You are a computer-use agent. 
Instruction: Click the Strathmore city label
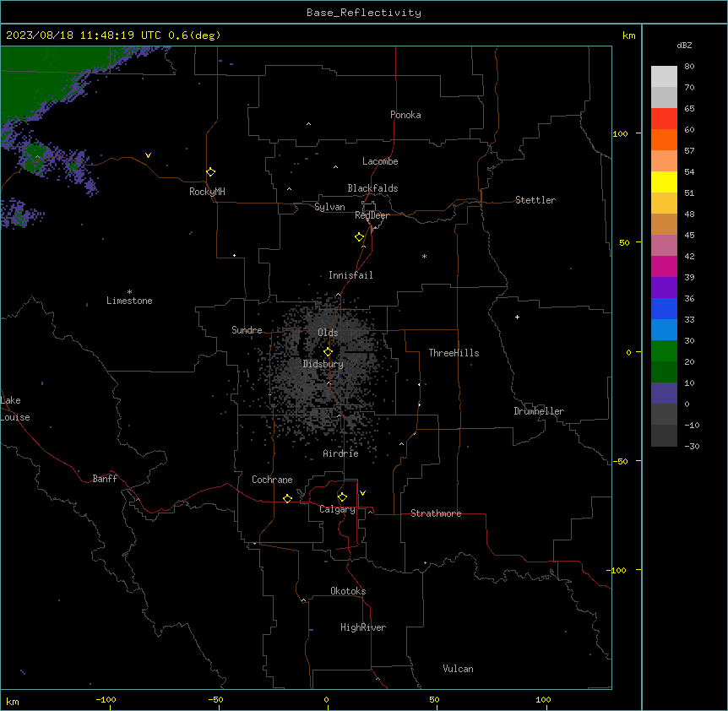[436, 513]
